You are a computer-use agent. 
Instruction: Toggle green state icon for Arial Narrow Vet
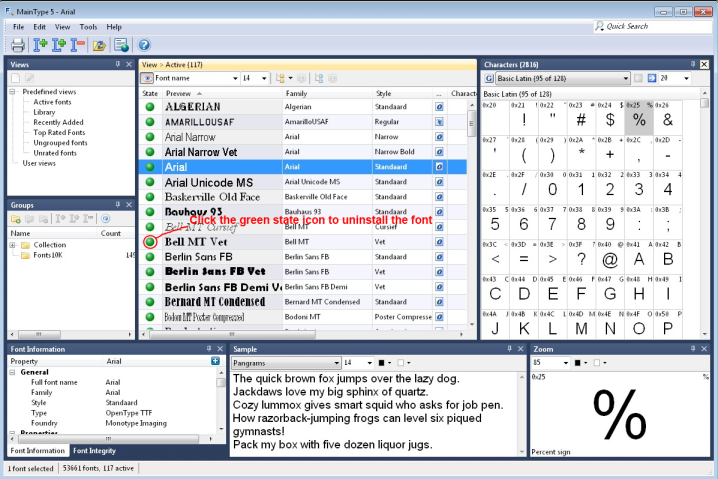150,152
